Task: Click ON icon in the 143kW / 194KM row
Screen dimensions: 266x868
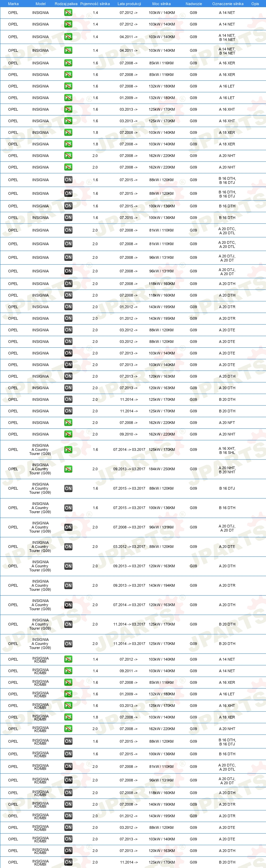Action: pyautogui.click(x=68, y=585)
